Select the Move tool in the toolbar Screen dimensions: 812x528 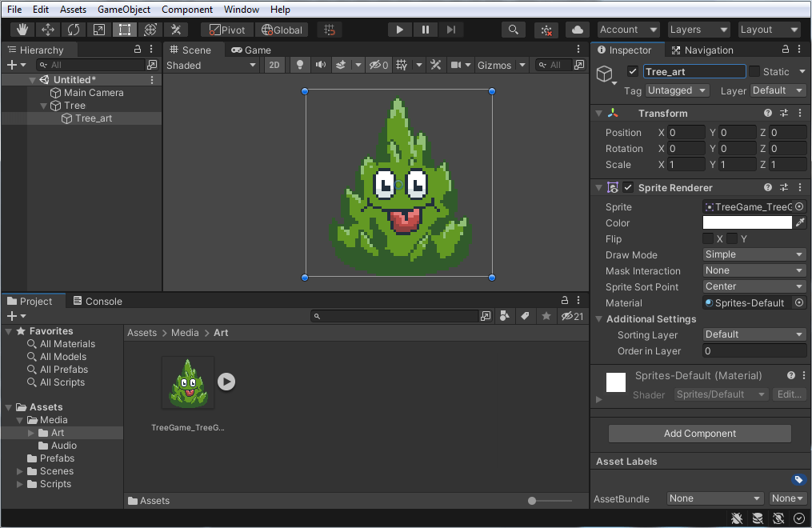(x=48, y=30)
